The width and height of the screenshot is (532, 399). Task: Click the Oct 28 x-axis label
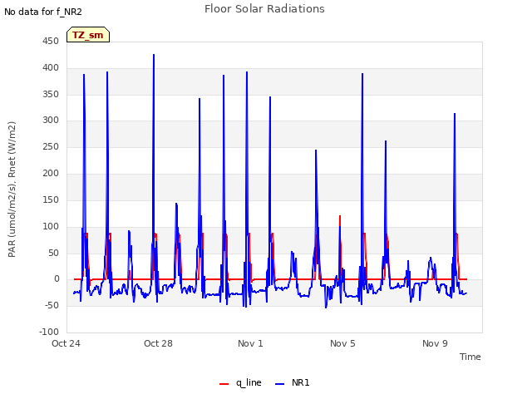(x=158, y=343)
